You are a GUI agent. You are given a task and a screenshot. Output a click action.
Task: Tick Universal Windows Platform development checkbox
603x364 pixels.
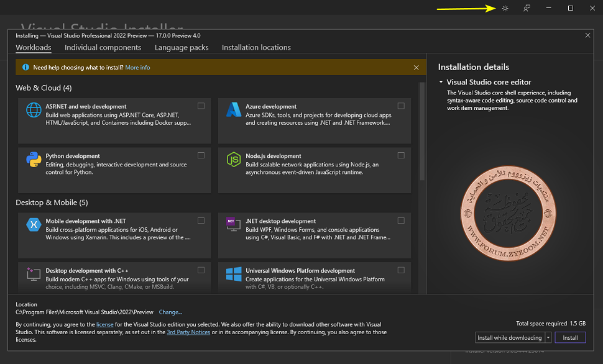coord(401,270)
